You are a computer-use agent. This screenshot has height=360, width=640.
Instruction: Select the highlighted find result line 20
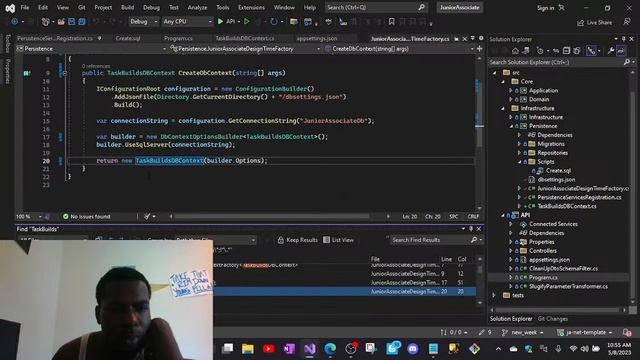click(345, 291)
